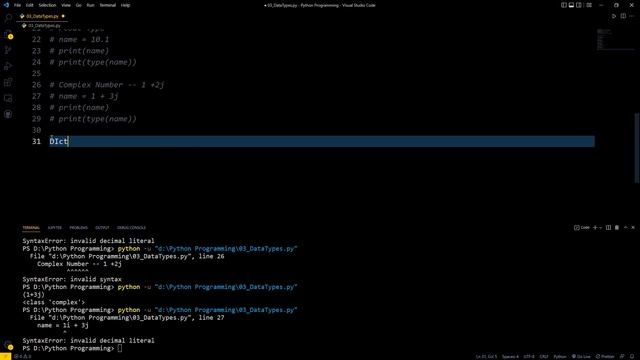640x360 pixels.
Task: Toggle the primary side bar layout icon
Action: 564,5
